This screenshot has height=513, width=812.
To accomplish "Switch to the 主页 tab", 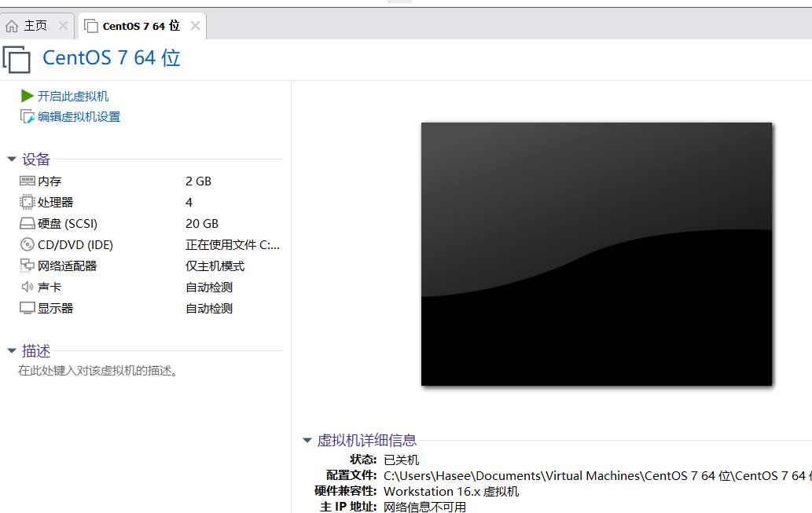I will pos(37,26).
